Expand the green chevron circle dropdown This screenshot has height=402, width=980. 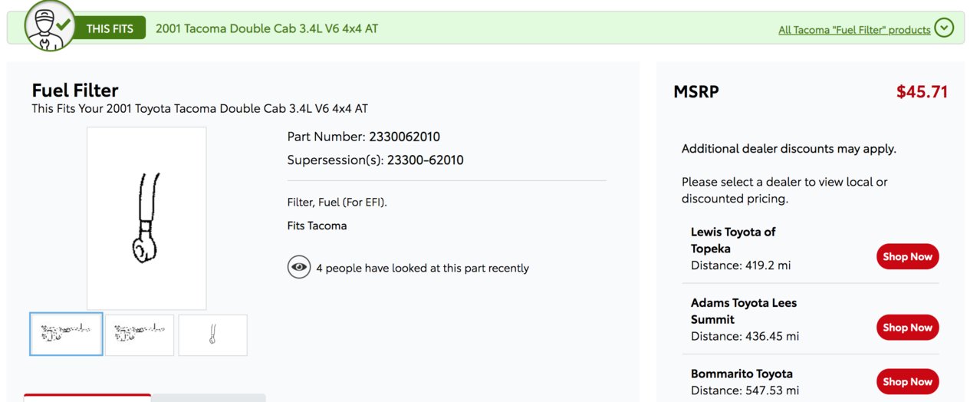coord(945,28)
